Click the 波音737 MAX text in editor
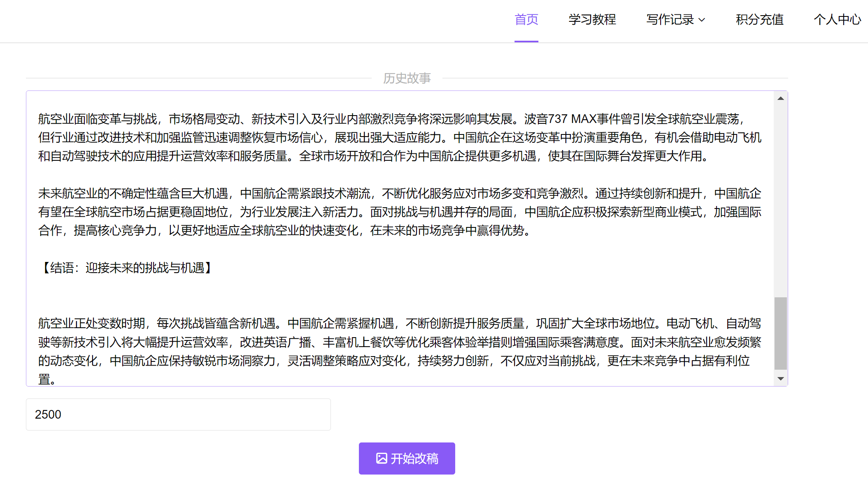This screenshot has width=868, height=484. coord(560,119)
